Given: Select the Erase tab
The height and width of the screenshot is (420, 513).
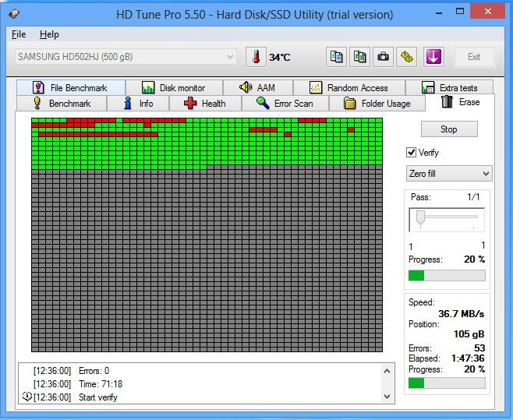Looking at the screenshot, I should [460, 102].
